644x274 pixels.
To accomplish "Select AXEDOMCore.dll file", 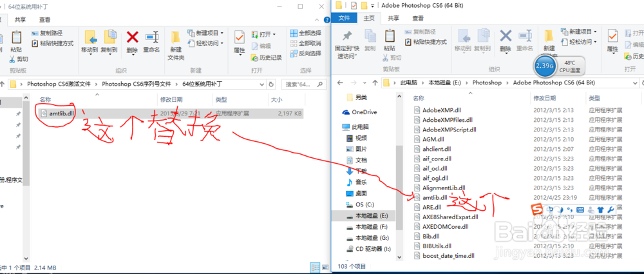I will pyautogui.click(x=441, y=226).
